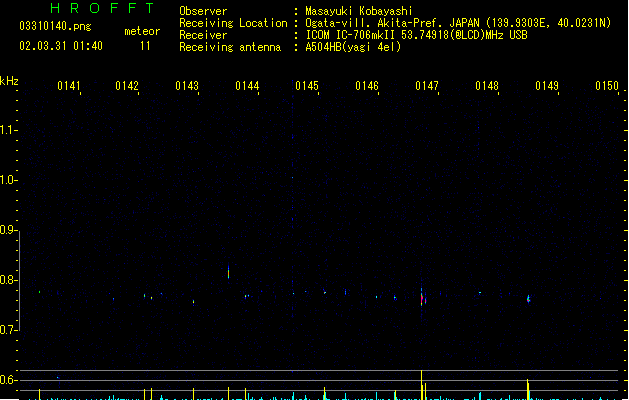Click the yellow intensity spike before 0149
The image size is (629, 400).
tap(528, 389)
